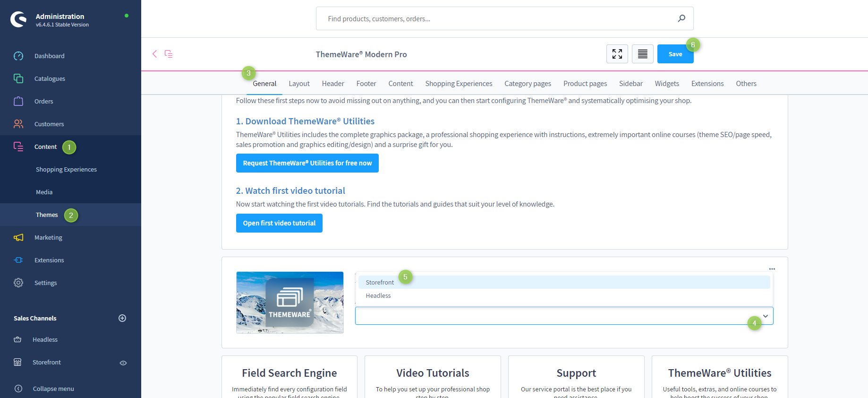This screenshot has width=868, height=398.
Task: Open the Widgets tab
Action: click(667, 84)
